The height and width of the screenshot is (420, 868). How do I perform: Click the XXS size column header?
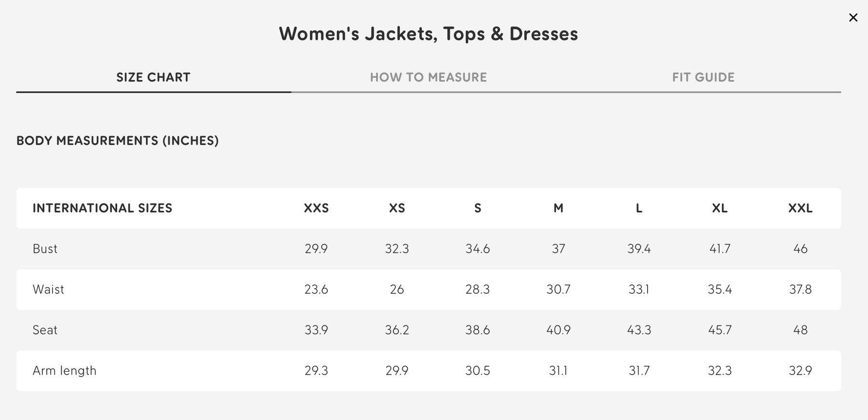[316, 208]
